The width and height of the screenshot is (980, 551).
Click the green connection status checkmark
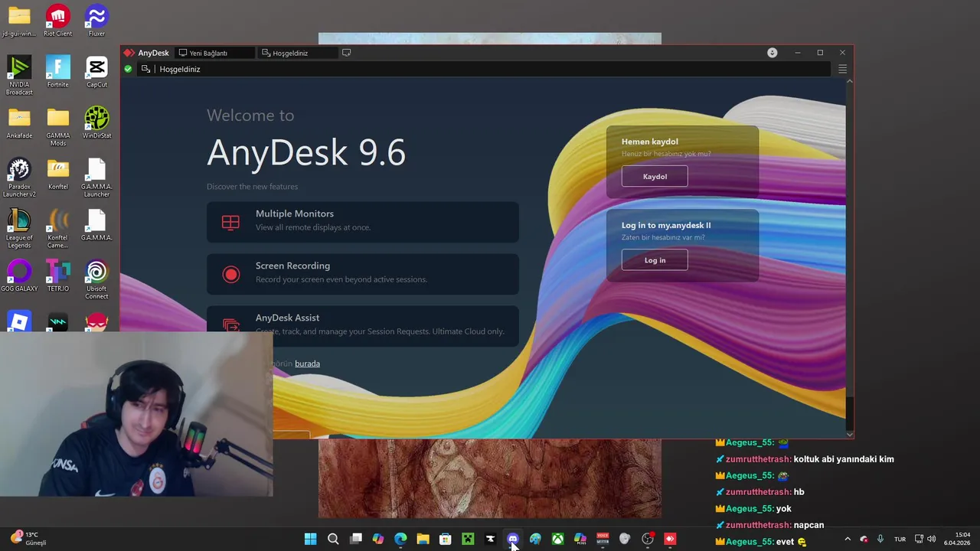coord(128,69)
